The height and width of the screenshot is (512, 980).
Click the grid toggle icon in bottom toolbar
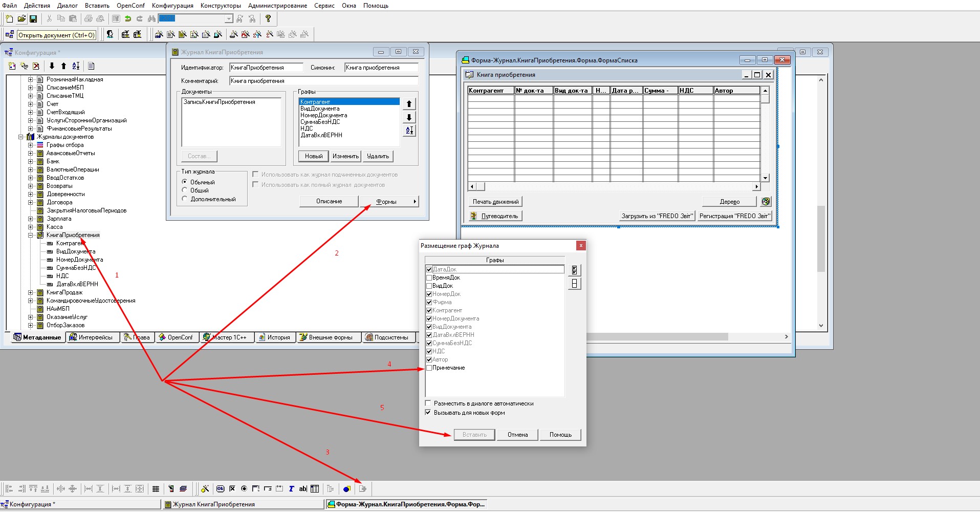(156, 489)
